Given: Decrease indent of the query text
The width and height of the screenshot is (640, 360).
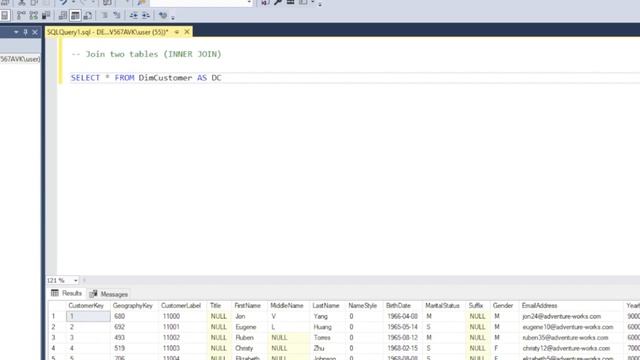Looking at the screenshot, I should pos(133,16).
